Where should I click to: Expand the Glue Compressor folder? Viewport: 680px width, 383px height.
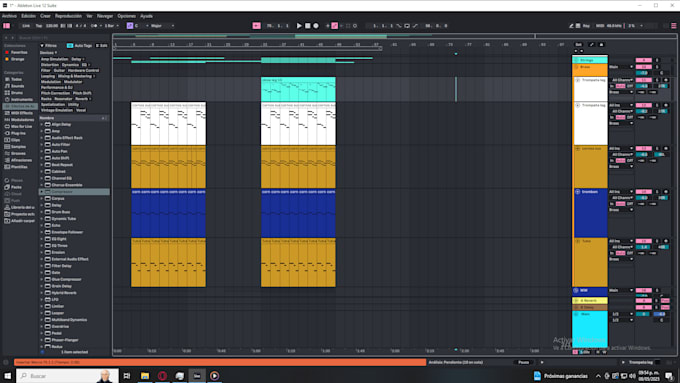(x=42, y=279)
